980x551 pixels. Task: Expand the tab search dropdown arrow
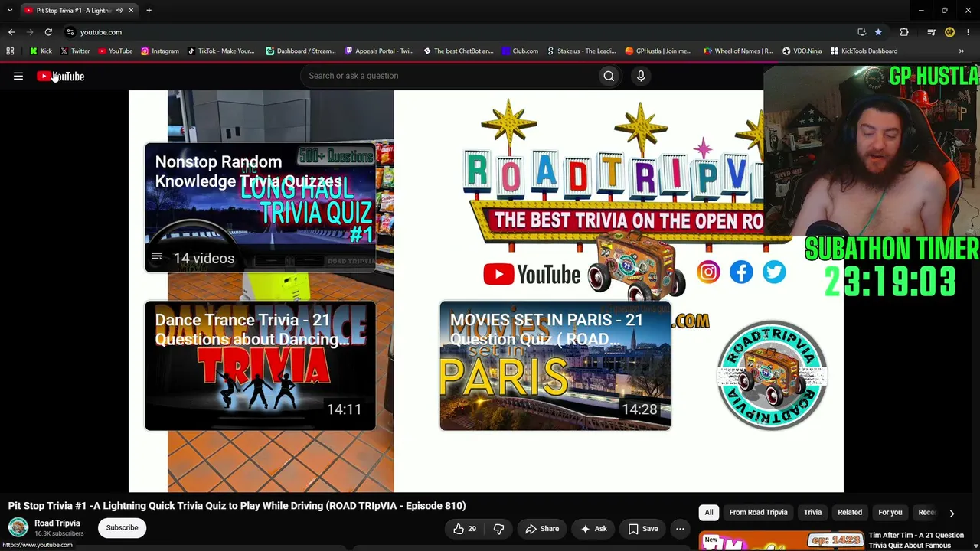click(x=10, y=10)
